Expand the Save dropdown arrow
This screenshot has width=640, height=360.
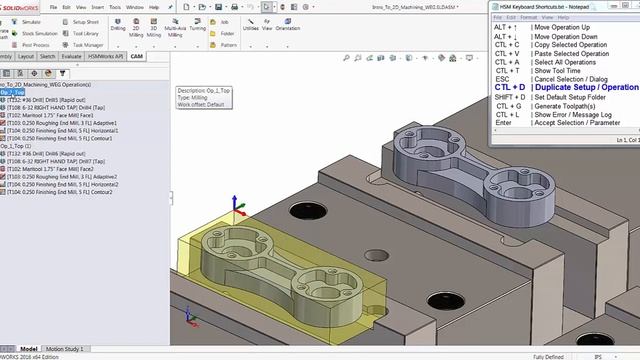(226, 7)
